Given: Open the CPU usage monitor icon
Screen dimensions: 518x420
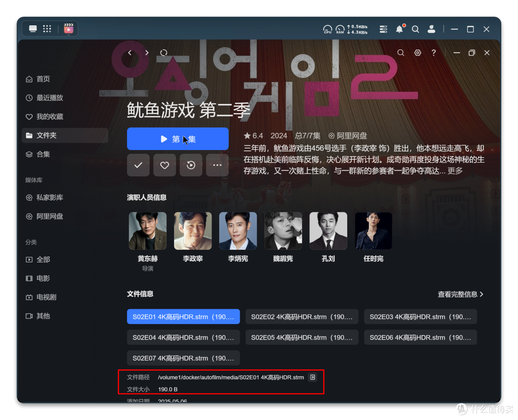Looking at the screenshot, I should click(328, 29).
